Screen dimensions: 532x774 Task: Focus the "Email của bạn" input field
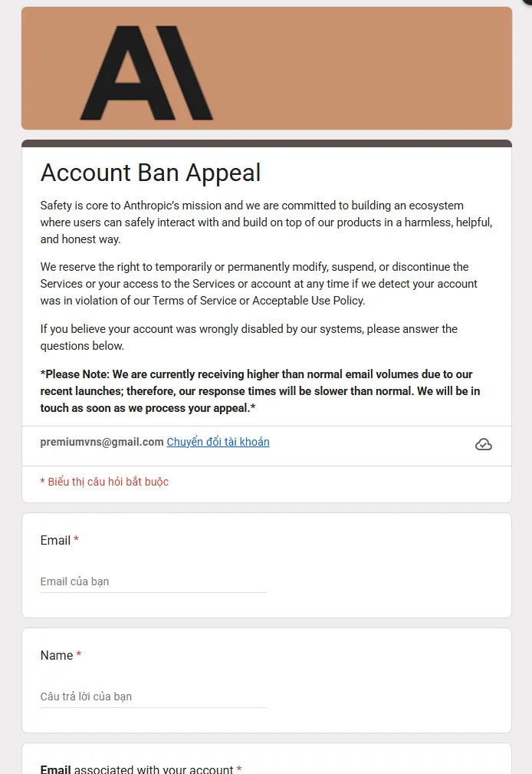pos(153,581)
